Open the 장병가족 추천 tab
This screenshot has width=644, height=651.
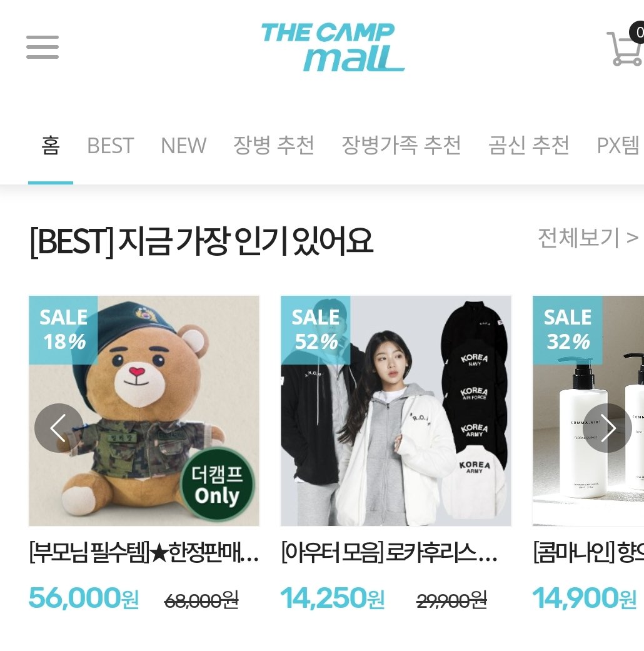tap(401, 146)
